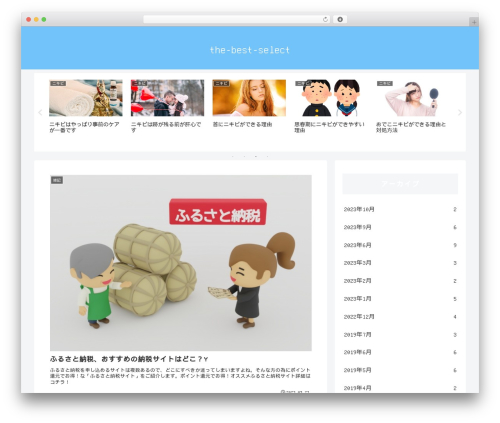This screenshot has width=500, height=423.
Task: Open archive 2023年10月
Action: 400,209
